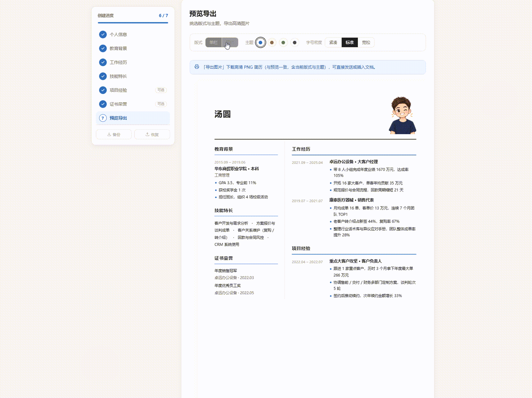Click the 技能特长 heading in the resume preview
The height and width of the screenshot is (398, 532).
(224, 210)
